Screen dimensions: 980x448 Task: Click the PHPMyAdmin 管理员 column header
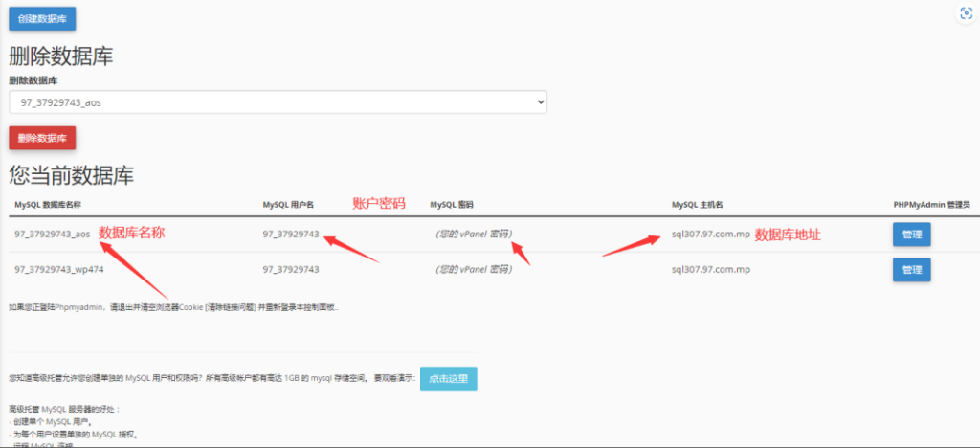pyautogui.click(x=931, y=205)
